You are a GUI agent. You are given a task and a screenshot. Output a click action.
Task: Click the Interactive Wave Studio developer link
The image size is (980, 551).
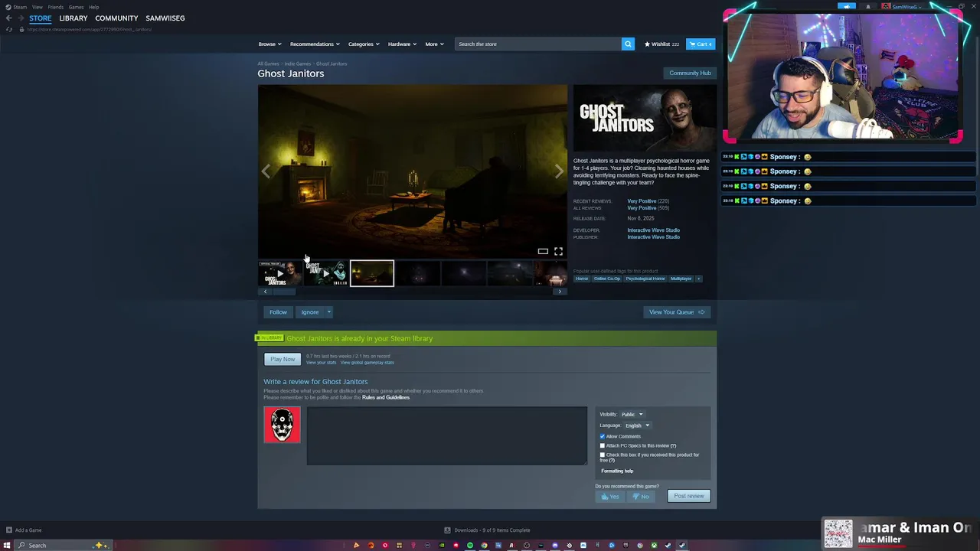(x=654, y=230)
